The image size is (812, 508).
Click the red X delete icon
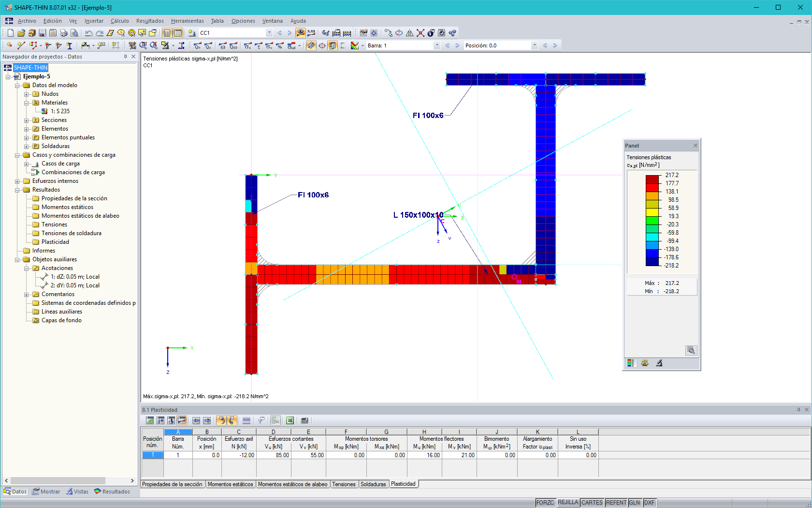[x=420, y=33]
